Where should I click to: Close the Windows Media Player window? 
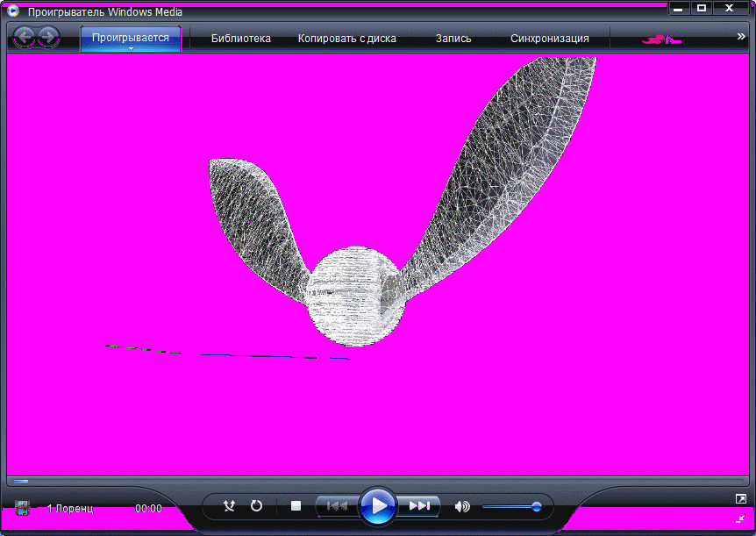tap(730, 8)
